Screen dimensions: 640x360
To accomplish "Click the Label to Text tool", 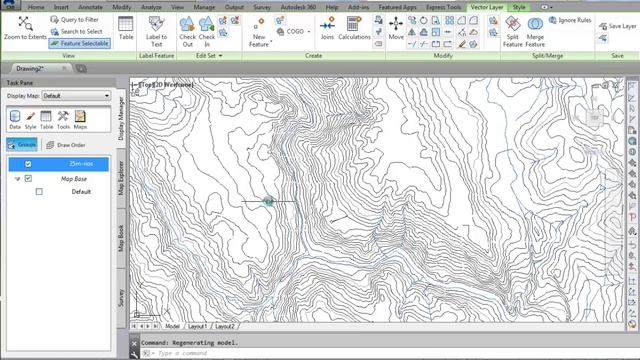I will (x=156, y=31).
